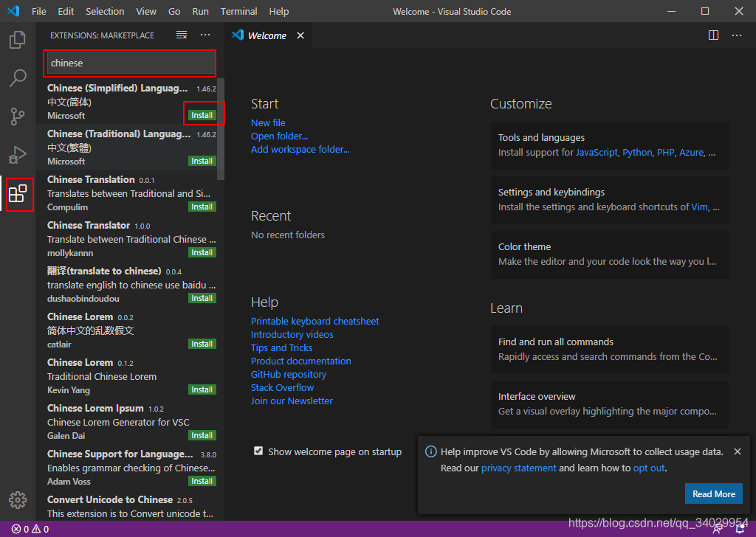Dismiss the usage data notification
756x537 pixels.
738,451
